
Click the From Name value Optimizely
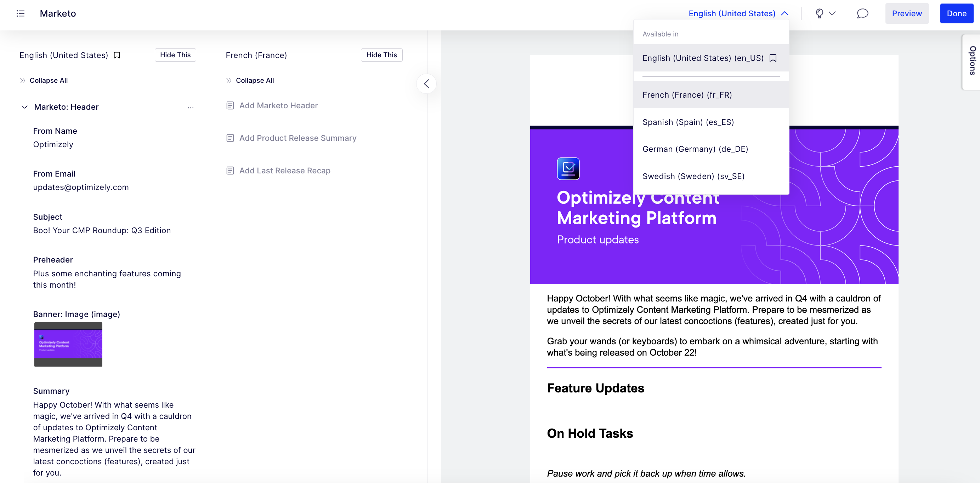(x=53, y=144)
